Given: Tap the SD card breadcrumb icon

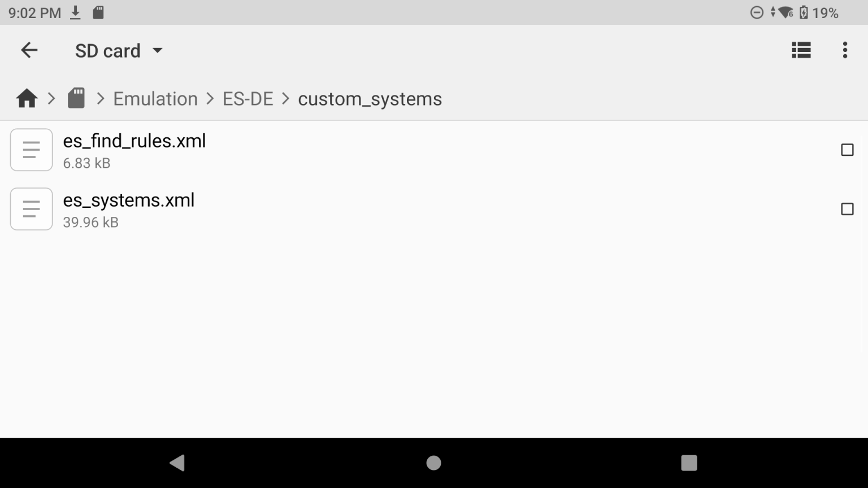Looking at the screenshot, I should coord(76,98).
